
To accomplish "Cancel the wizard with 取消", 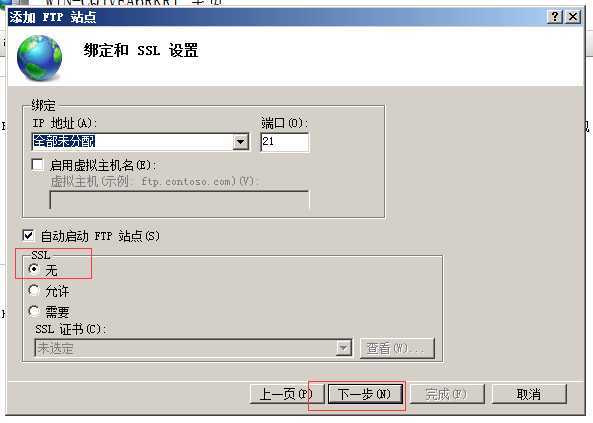I will (529, 394).
